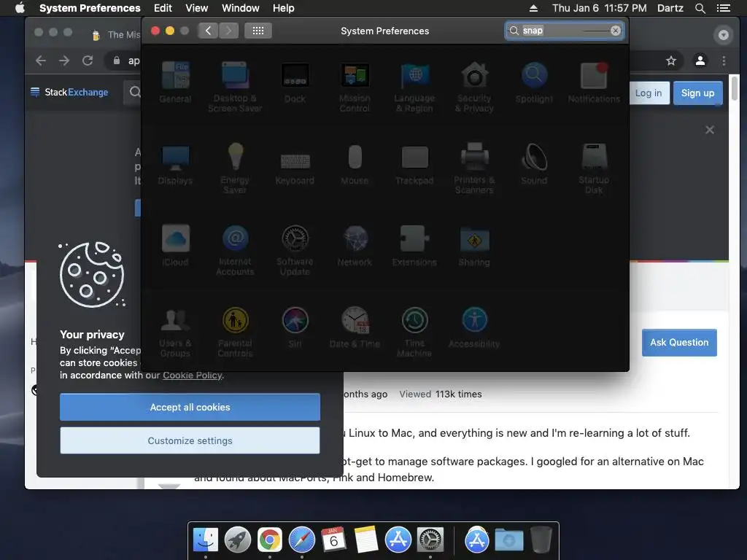Open Date & Time preferences

pyautogui.click(x=355, y=327)
